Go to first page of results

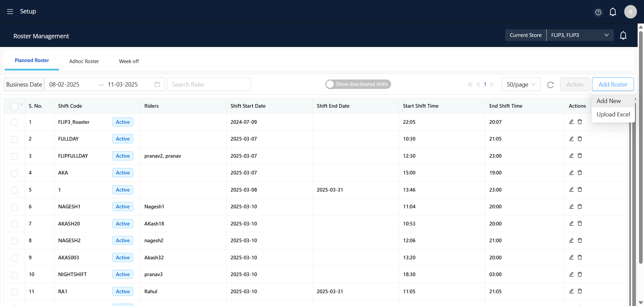[x=470, y=85]
